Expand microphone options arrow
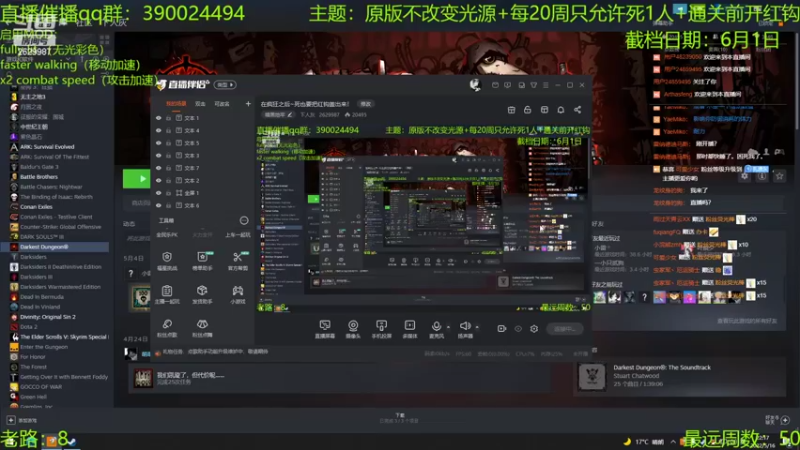Screen dimensions: 800x450 (x=448, y=327)
